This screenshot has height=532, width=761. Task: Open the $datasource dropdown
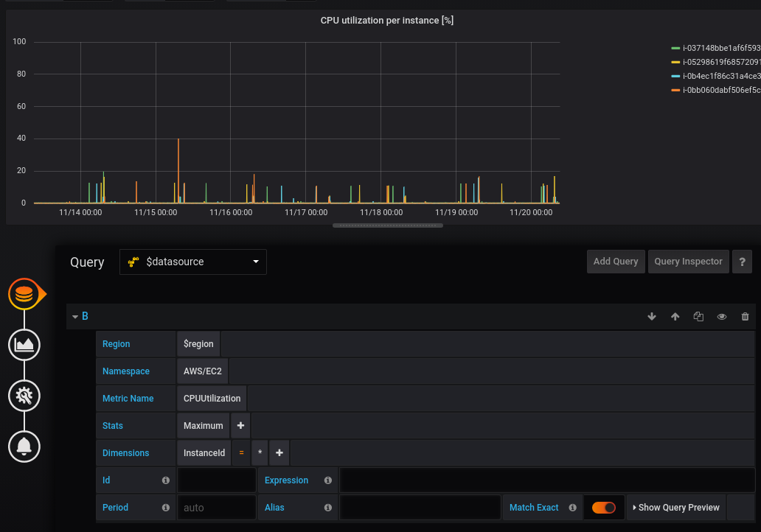coord(192,262)
